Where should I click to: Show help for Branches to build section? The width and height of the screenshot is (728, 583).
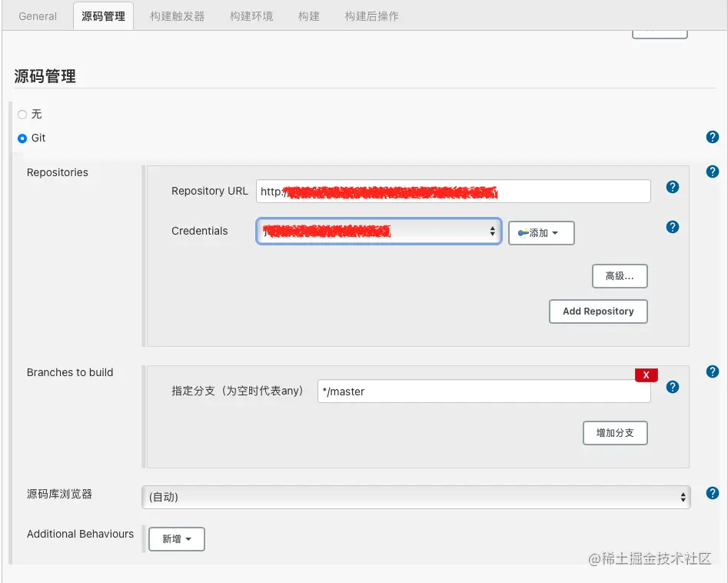[x=712, y=371]
